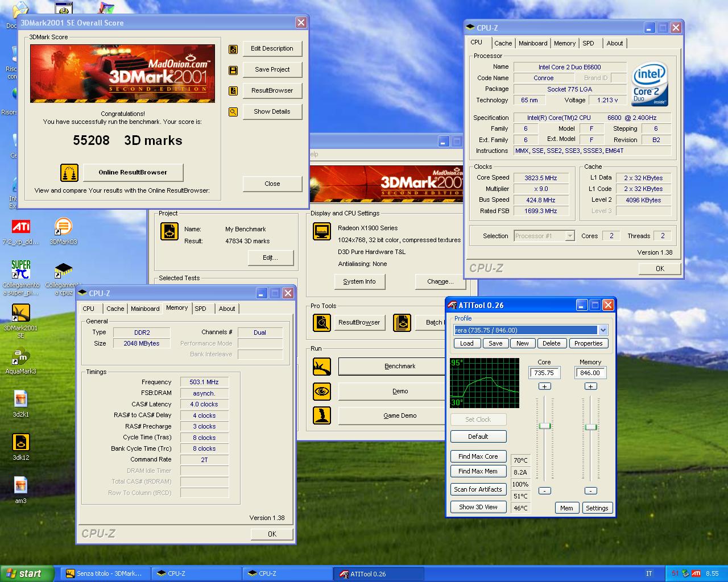Decrease memory clock with minus button

(x=590, y=490)
